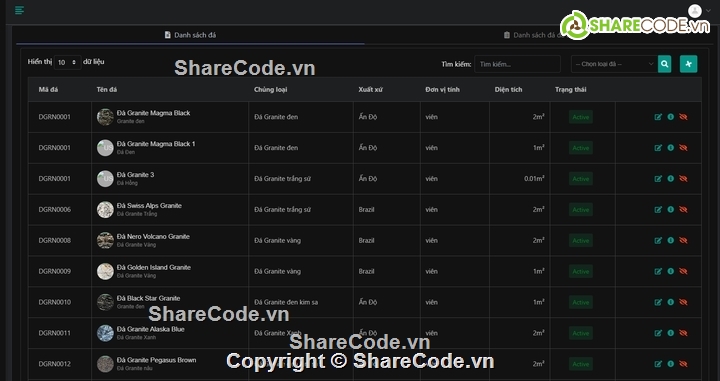Edit the Đá Granite Magma Black row
Screen dimensions: 720x381
tap(658, 117)
